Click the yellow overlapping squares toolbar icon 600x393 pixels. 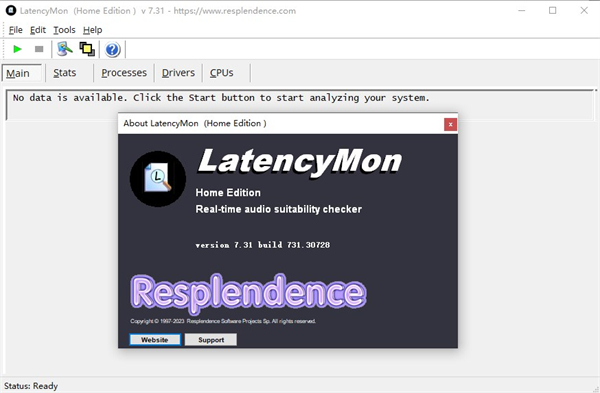click(87, 49)
